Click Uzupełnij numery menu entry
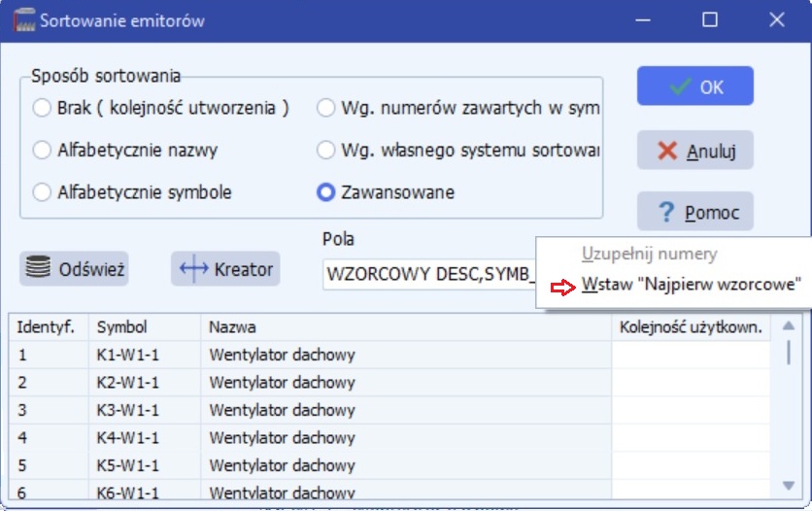The image size is (812, 511). tap(649, 254)
